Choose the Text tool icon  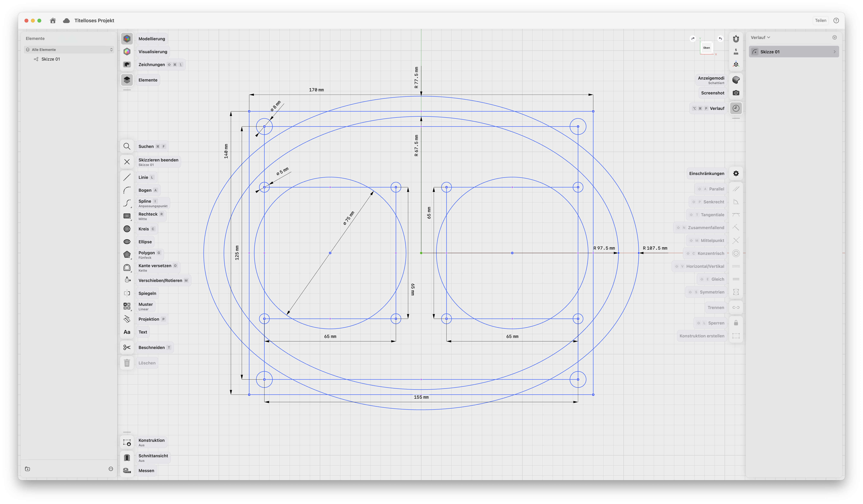point(127,332)
